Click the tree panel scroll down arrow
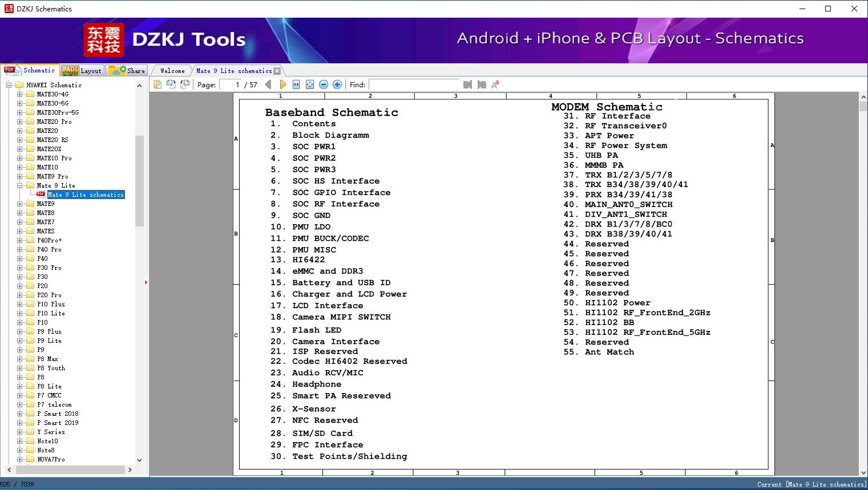Image resolution: width=868 pixels, height=490 pixels. pos(139,460)
